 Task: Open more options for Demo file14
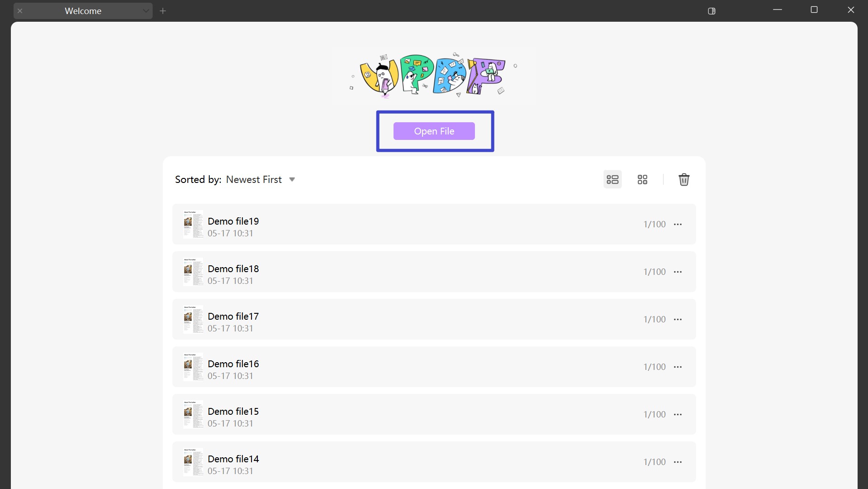(678, 462)
